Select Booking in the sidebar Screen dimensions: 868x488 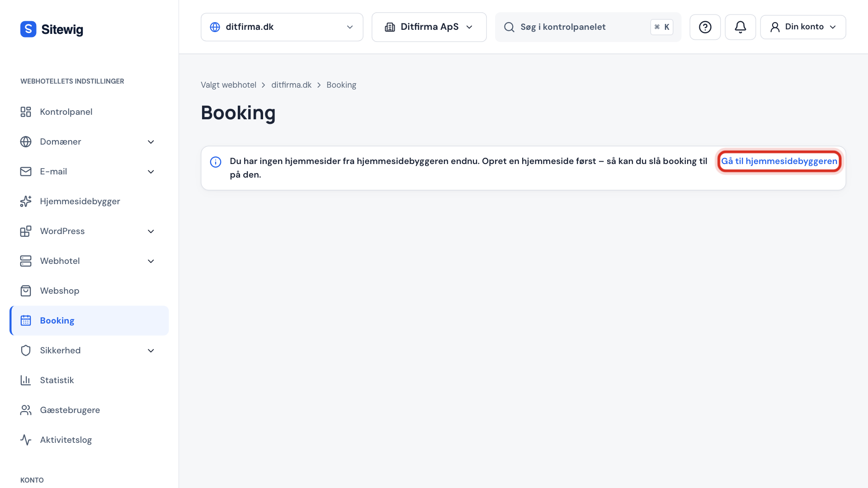pyautogui.click(x=89, y=320)
